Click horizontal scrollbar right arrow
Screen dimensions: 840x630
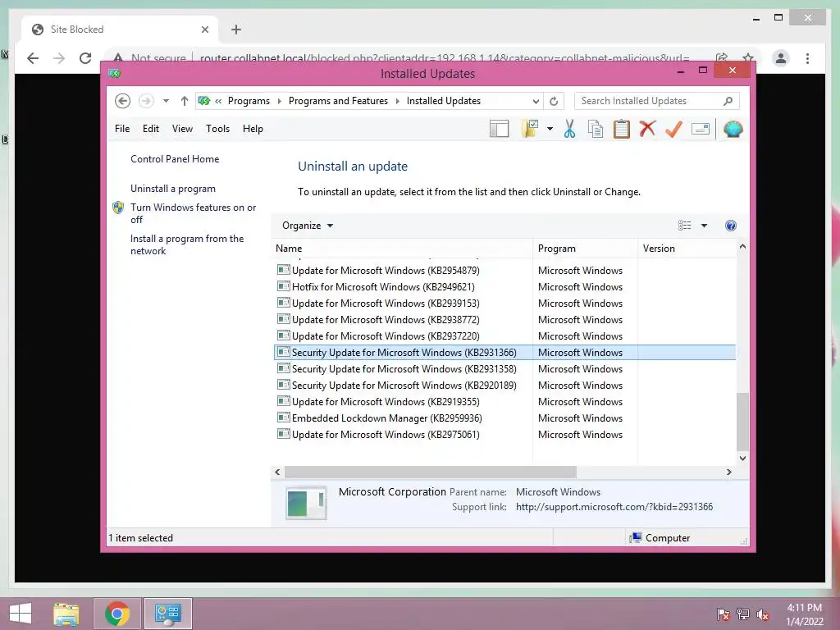[728, 472]
